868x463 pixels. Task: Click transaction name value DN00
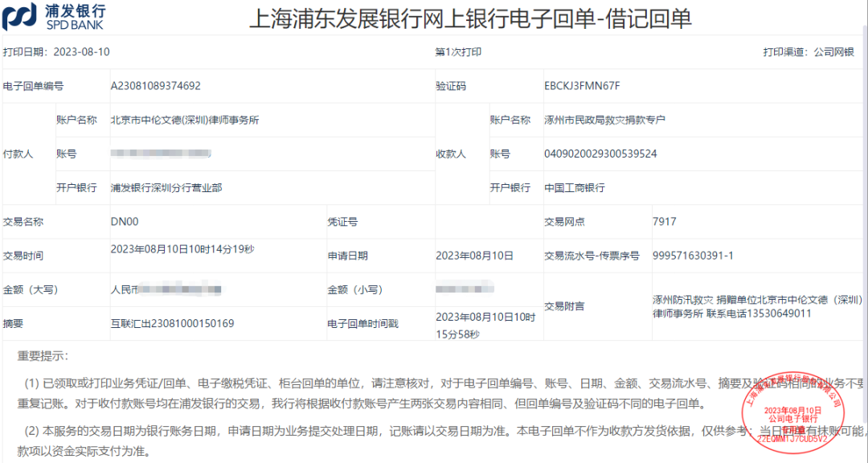[x=125, y=221]
